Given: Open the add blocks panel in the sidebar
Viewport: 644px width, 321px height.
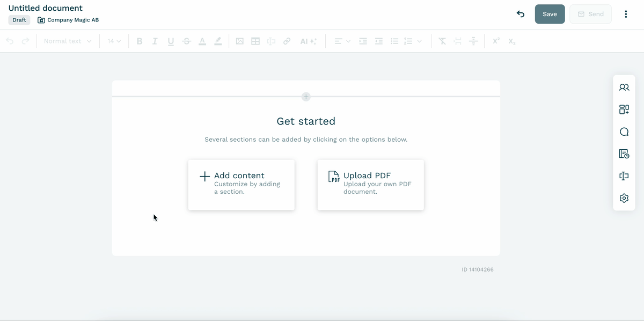Looking at the screenshot, I should tap(624, 110).
